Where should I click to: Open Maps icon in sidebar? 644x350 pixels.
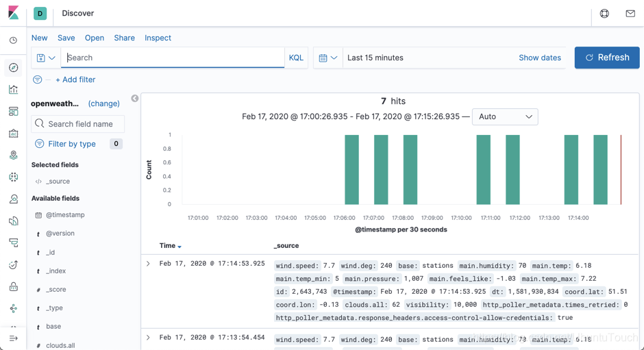coord(14,155)
